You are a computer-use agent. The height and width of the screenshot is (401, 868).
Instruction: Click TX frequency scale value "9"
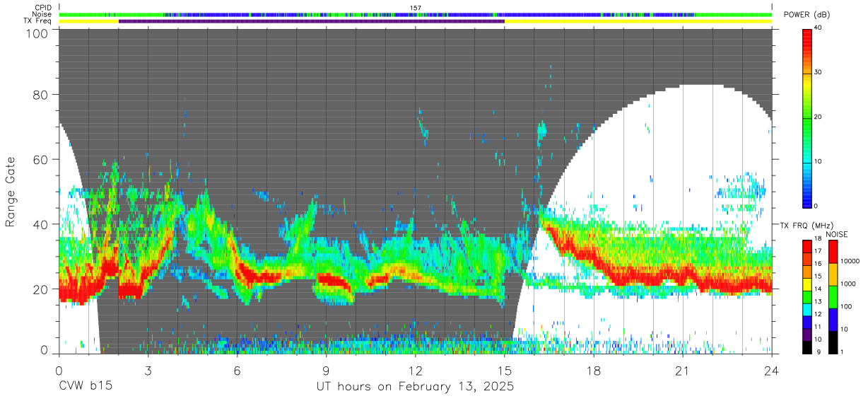[x=818, y=352]
